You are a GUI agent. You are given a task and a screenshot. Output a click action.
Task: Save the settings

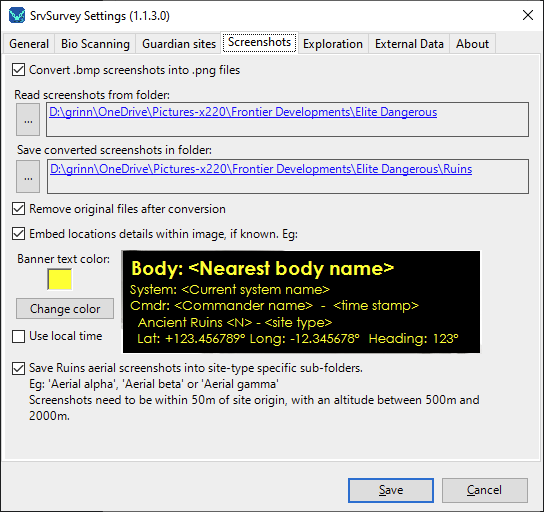click(391, 490)
